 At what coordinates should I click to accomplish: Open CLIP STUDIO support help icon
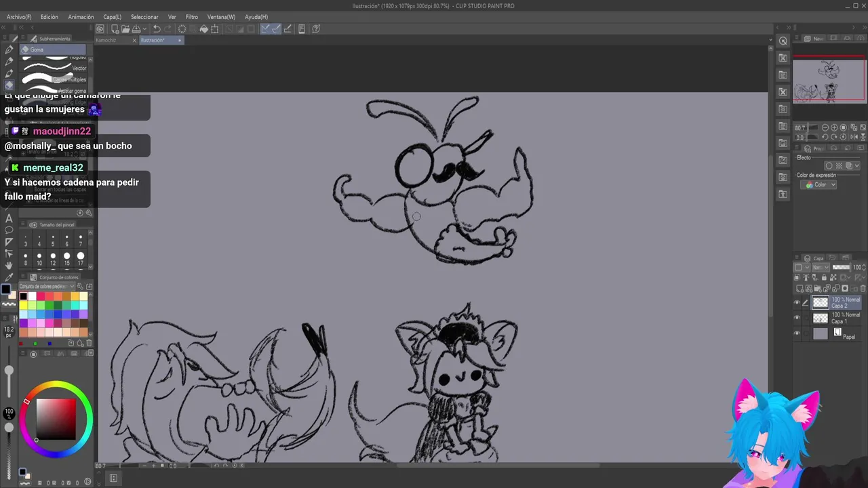pyautogui.click(x=316, y=28)
